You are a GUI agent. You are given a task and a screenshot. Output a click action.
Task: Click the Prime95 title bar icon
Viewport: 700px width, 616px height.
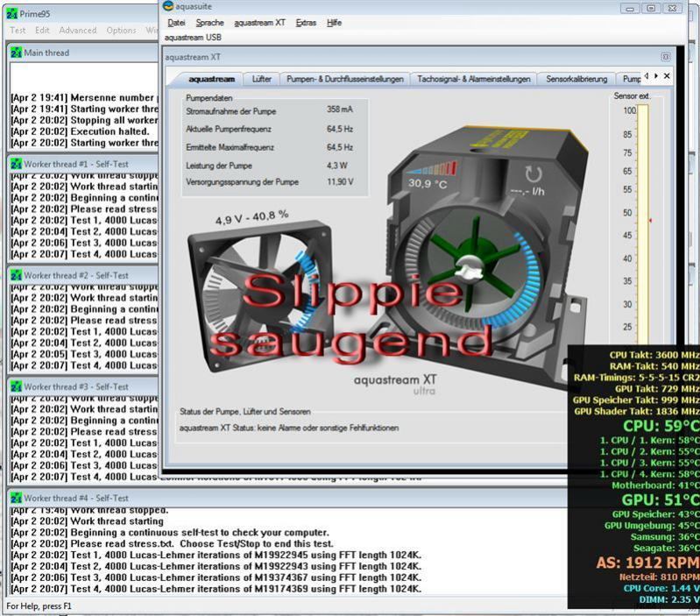12,14
